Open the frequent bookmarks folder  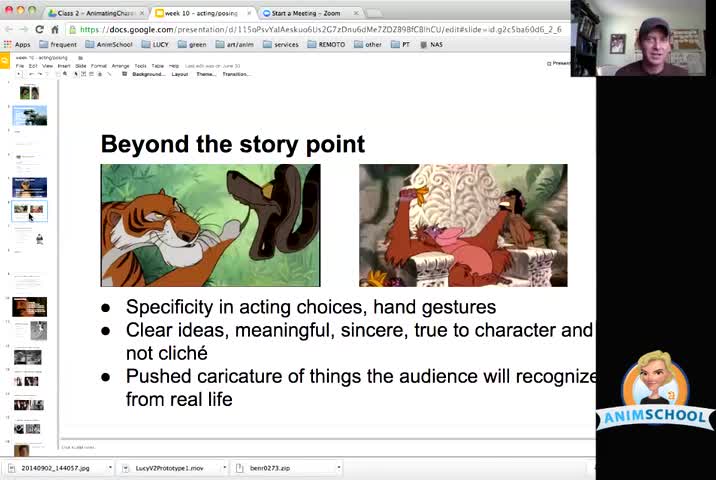coord(58,44)
